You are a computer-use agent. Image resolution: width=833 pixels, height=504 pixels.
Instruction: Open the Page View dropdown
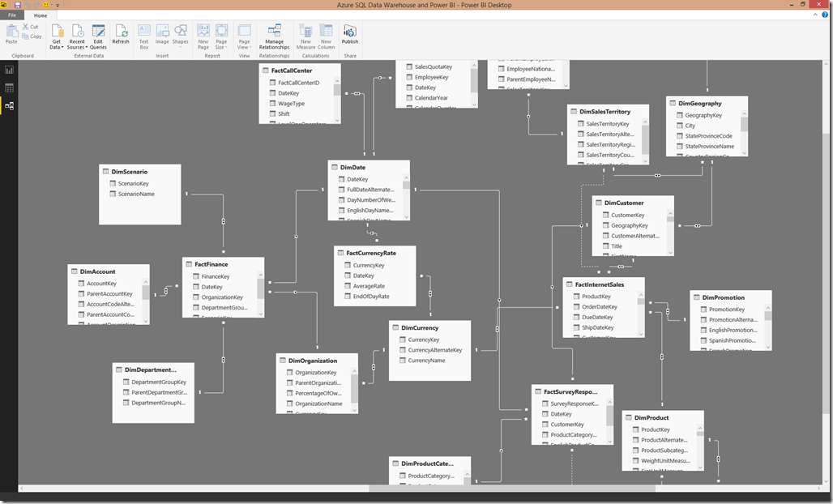[244, 36]
